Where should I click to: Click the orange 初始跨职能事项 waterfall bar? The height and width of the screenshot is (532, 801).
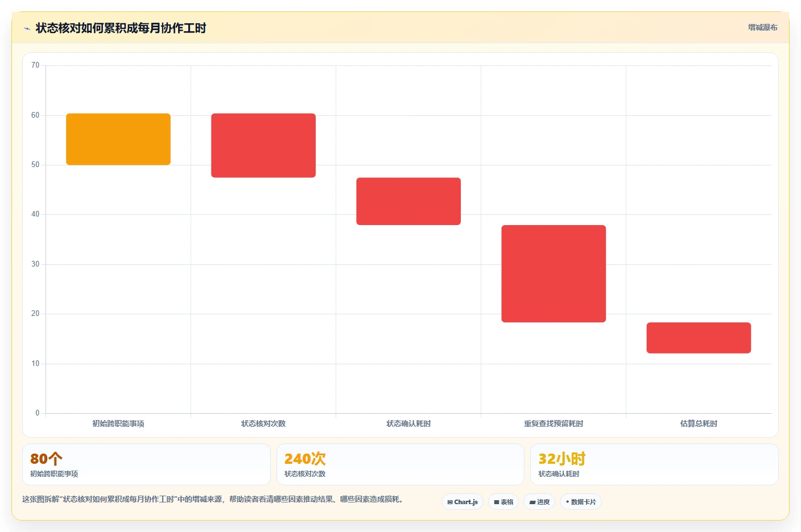118,139
